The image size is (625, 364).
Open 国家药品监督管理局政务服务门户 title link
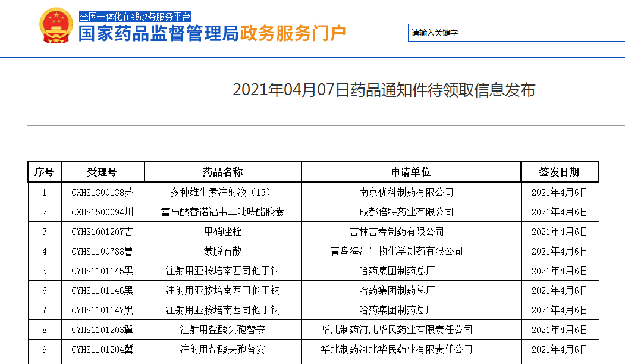(x=212, y=33)
